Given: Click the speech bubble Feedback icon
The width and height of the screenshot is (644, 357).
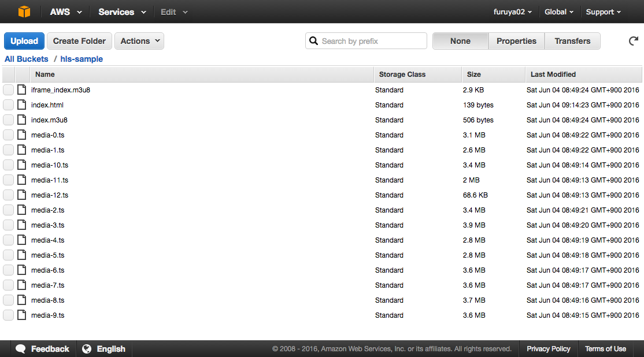Looking at the screenshot, I should coord(20,349).
